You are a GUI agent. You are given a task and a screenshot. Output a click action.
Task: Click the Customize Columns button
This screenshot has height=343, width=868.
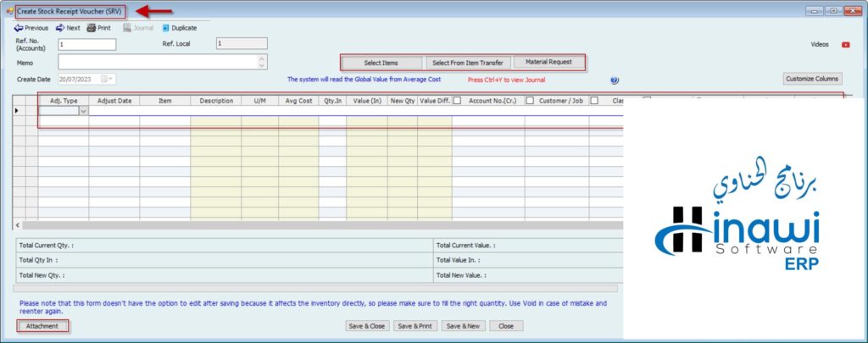click(812, 79)
